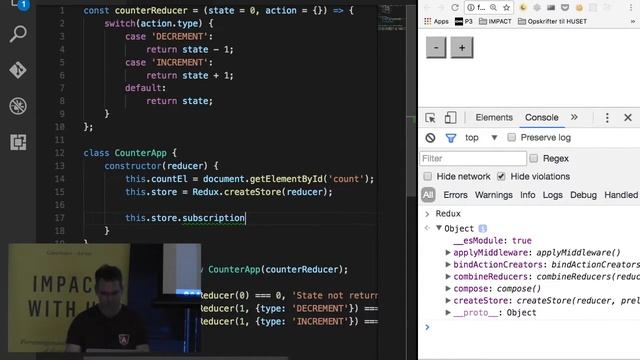Toggle the device toolbar icon in DevTools
The width and height of the screenshot is (640, 360).
point(450,118)
